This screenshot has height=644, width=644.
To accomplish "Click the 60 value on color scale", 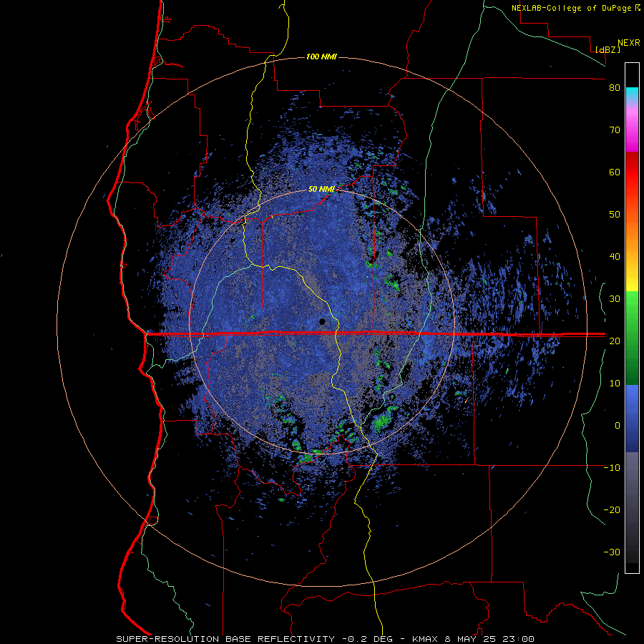I will (x=615, y=172).
